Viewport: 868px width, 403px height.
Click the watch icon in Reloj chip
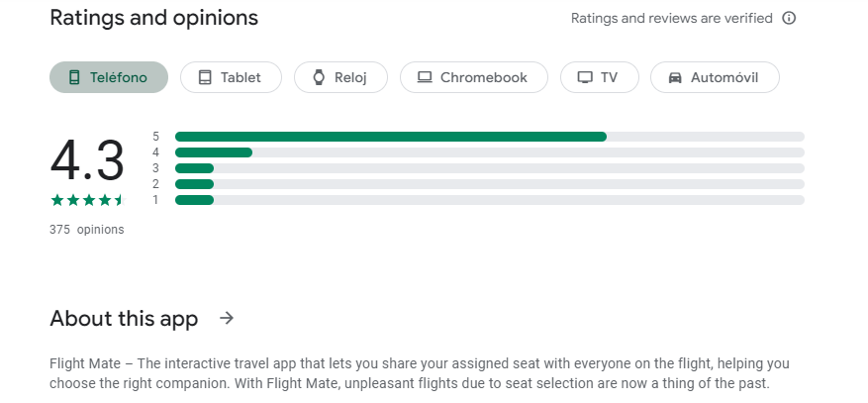pos(319,77)
